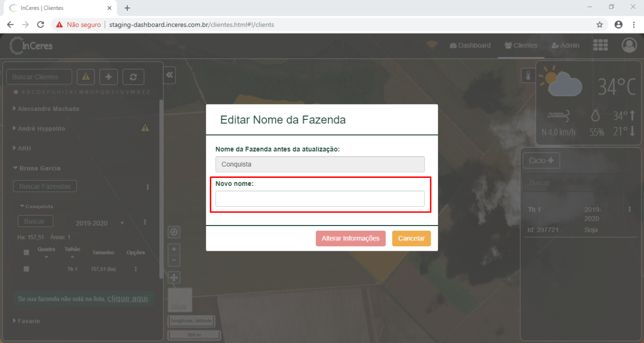Click the left panel vertical scrollbar

pos(161,188)
